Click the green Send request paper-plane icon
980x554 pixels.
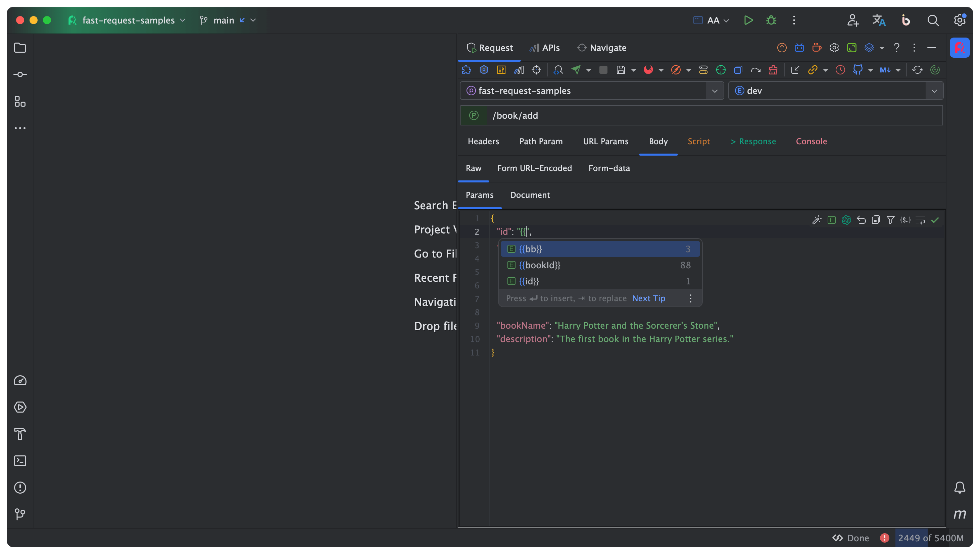point(576,70)
